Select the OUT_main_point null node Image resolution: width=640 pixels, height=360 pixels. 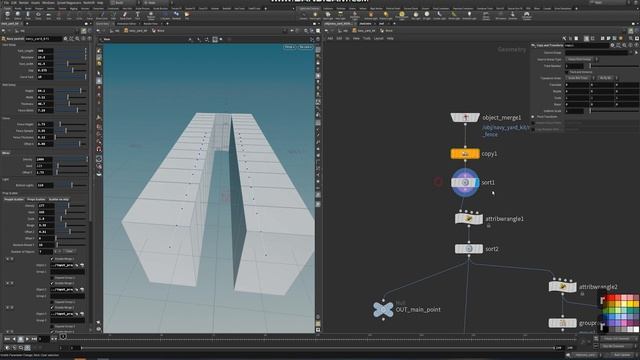(x=383, y=309)
